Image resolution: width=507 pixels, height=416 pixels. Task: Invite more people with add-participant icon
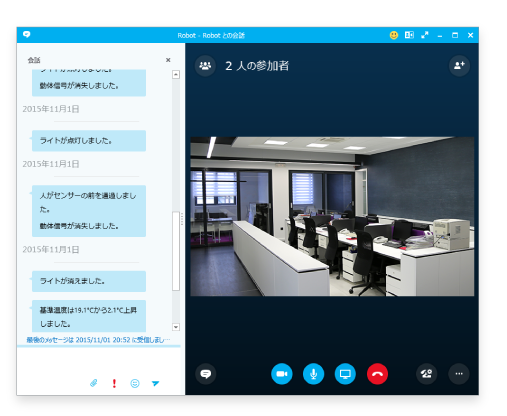point(459,66)
